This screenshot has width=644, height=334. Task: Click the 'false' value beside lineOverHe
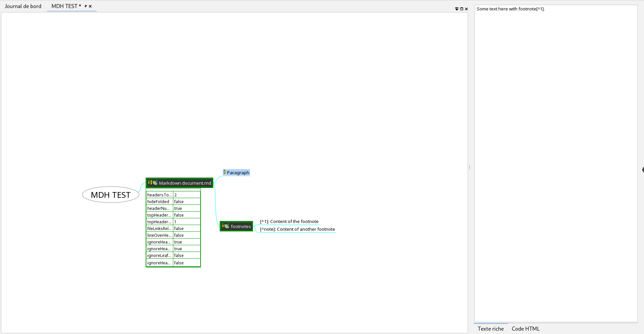pyautogui.click(x=187, y=235)
